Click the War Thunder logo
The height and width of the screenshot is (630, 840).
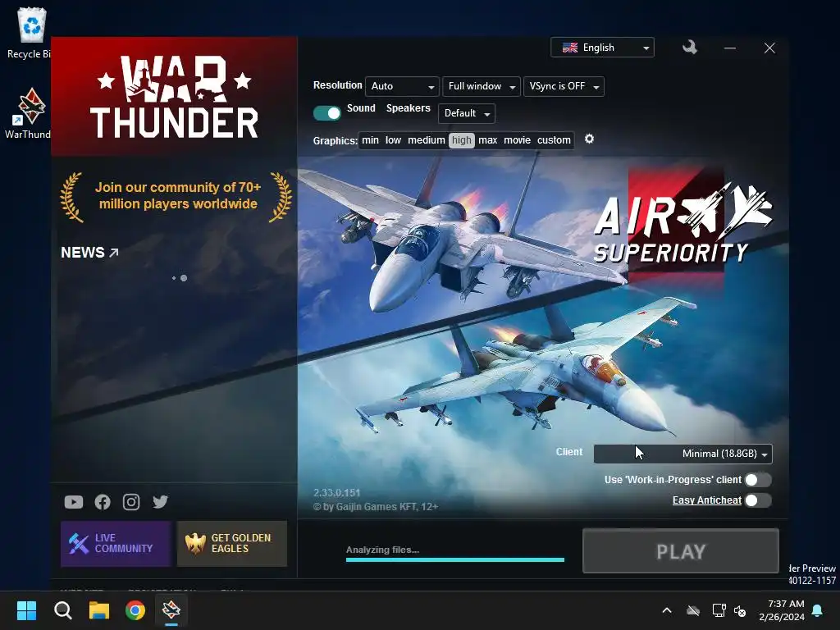tap(174, 97)
